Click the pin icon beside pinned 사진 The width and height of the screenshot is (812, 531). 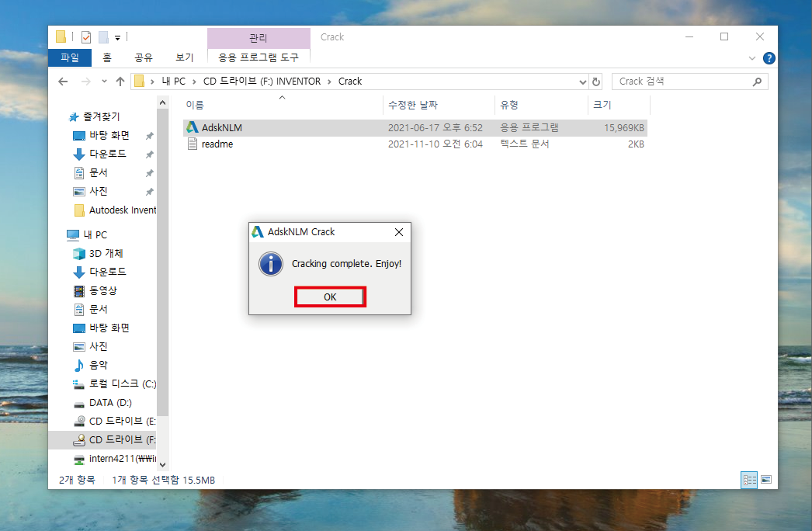click(149, 192)
